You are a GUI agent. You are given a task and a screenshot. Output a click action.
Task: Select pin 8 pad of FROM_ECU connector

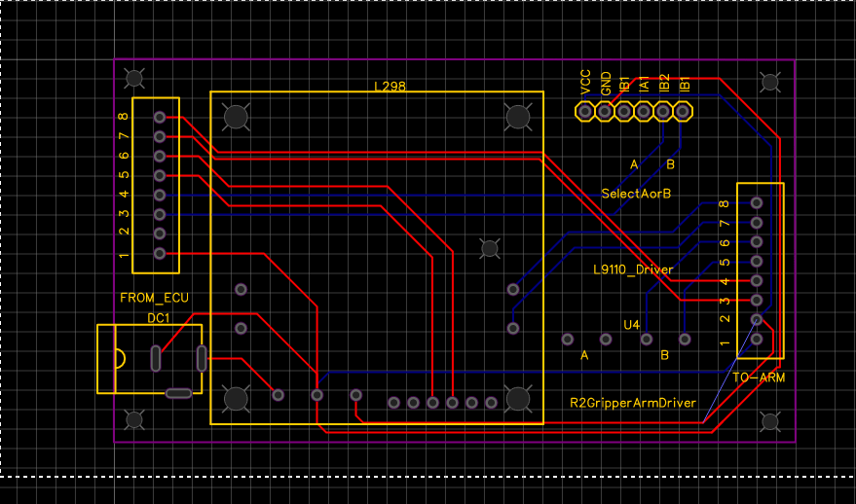[x=160, y=117]
